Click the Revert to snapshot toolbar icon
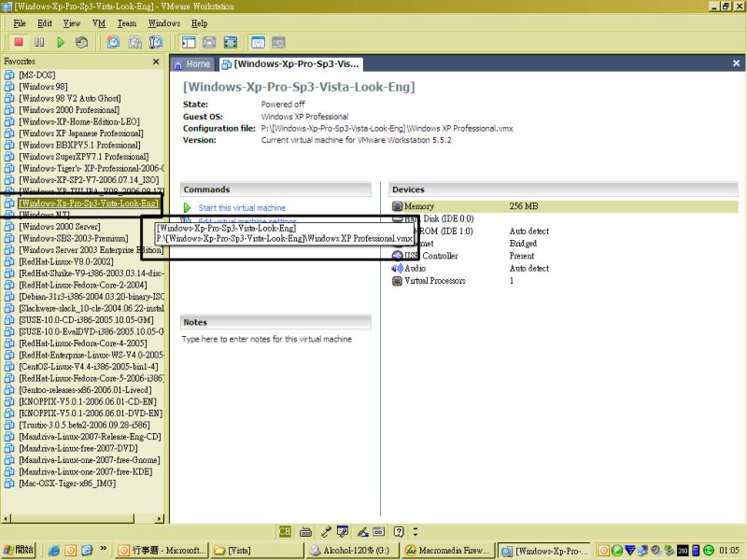The image size is (747, 560). [134, 42]
